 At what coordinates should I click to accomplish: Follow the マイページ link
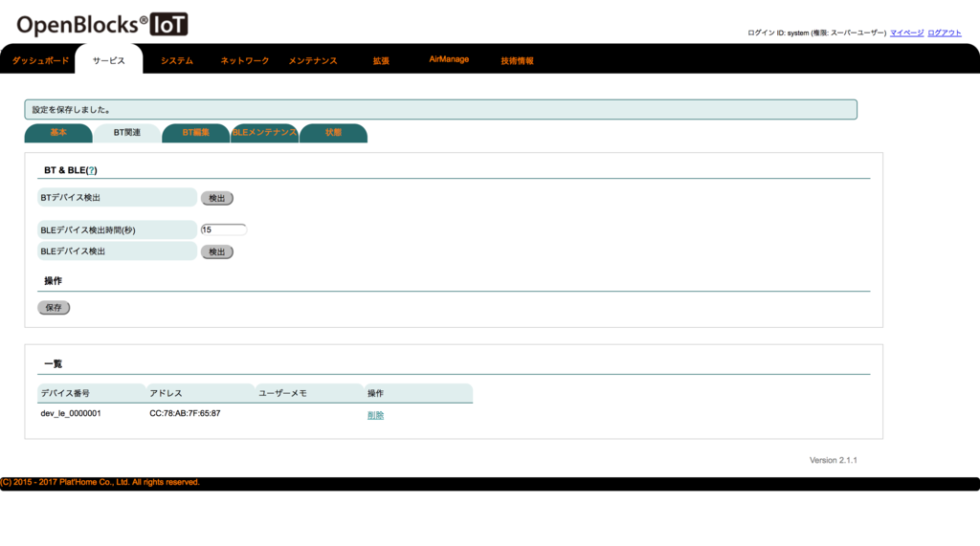[x=906, y=33]
